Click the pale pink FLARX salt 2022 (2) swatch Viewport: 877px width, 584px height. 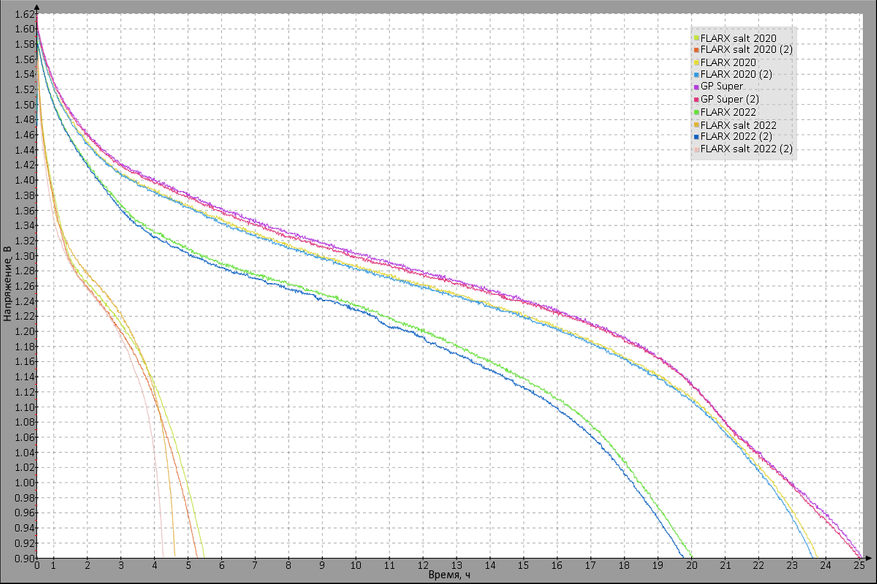pos(697,149)
